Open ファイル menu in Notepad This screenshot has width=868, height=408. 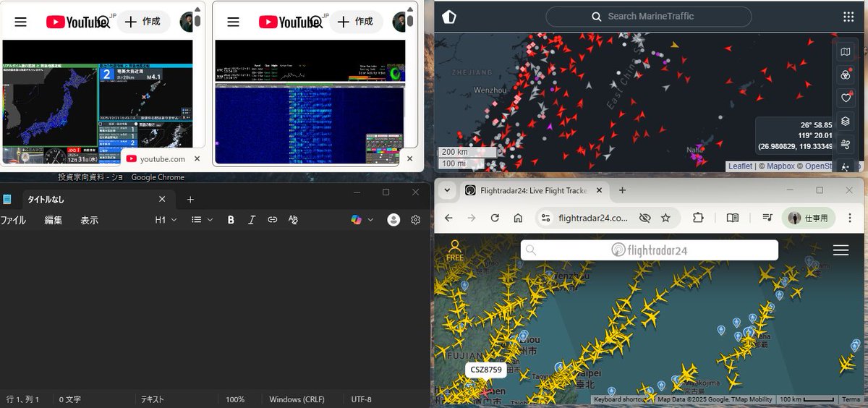[13, 220]
